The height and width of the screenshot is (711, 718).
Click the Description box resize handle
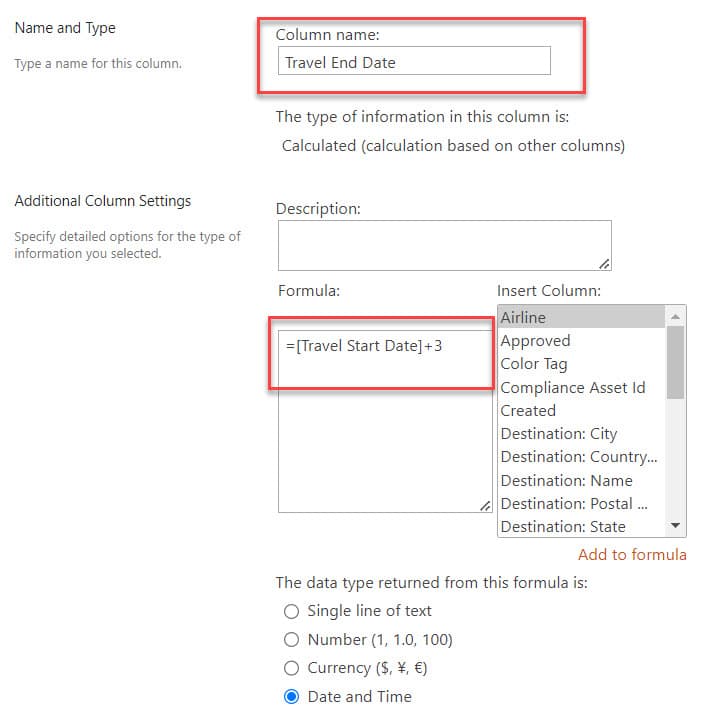click(x=604, y=264)
